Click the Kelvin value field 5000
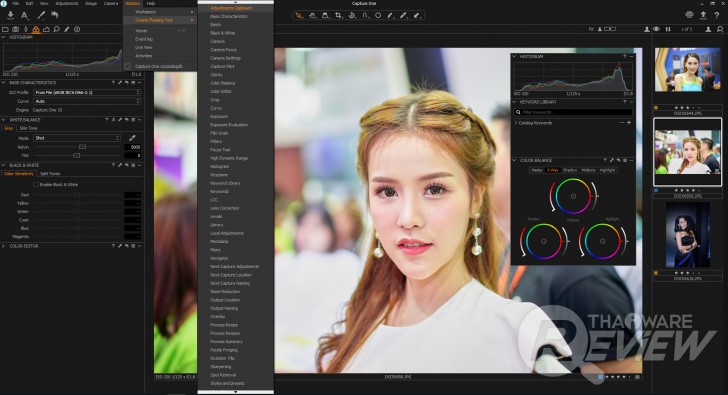This screenshot has height=395, width=728. tap(132, 147)
